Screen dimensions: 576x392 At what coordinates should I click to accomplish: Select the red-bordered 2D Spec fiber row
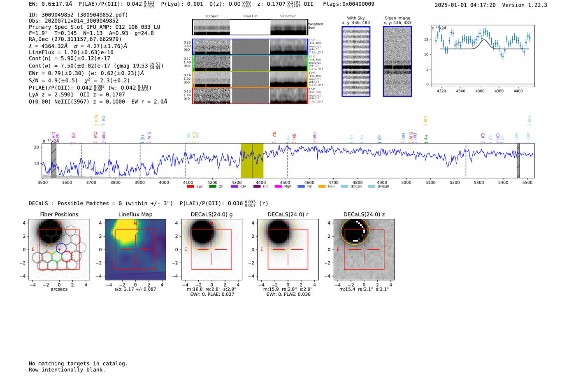pos(250,95)
